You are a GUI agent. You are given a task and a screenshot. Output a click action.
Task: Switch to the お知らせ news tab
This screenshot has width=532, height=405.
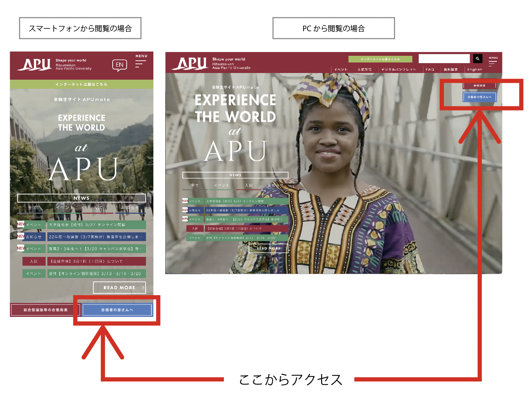[130, 207]
